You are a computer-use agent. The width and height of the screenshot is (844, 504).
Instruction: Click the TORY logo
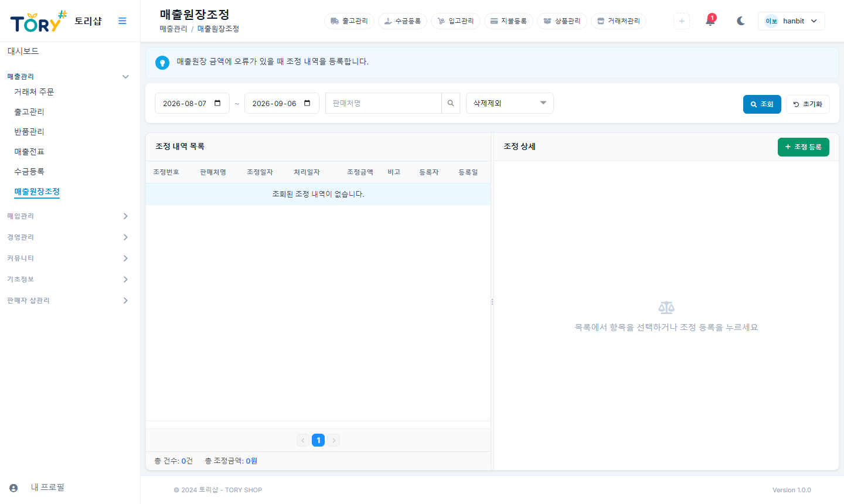tap(39, 22)
